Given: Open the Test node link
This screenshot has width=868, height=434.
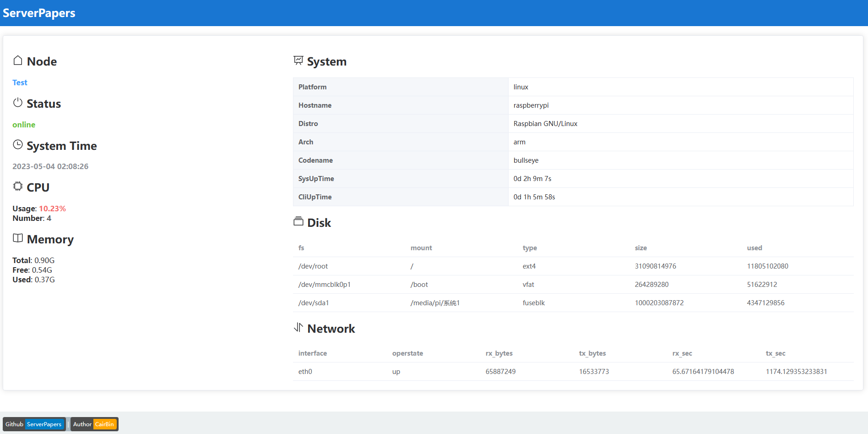Looking at the screenshot, I should (x=20, y=82).
